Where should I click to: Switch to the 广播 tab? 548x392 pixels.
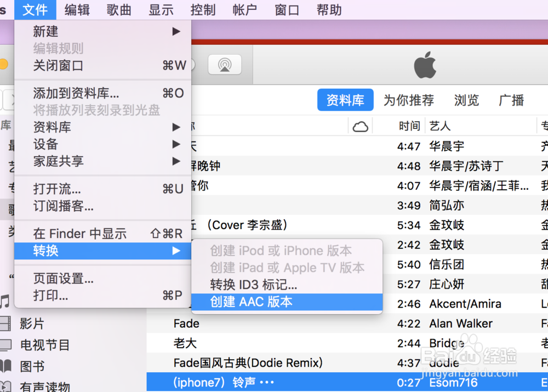click(511, 100)
